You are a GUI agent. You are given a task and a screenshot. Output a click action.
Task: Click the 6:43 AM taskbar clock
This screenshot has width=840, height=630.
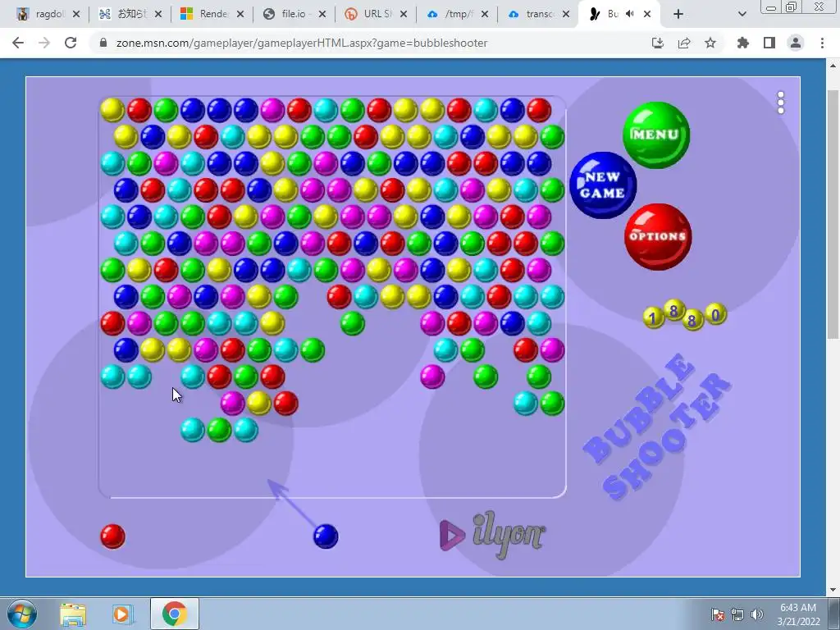[x=798, y=614]
